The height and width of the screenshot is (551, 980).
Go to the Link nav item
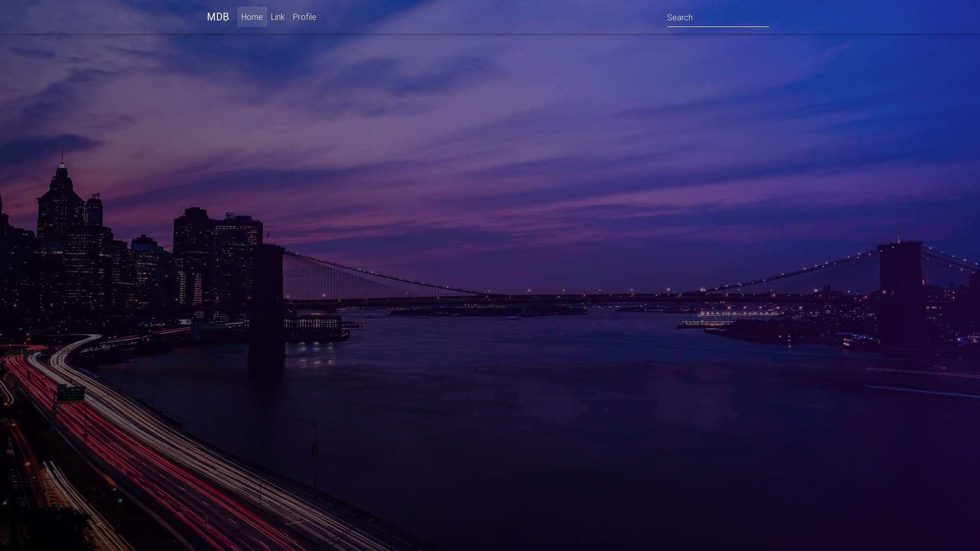pyautogui.click(x=278, y=17)
